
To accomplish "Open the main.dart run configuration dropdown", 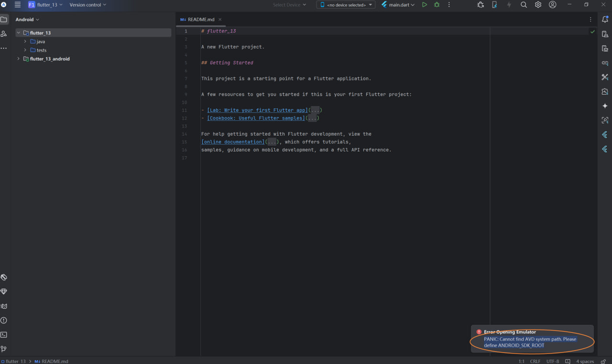I will click(398, 5).
